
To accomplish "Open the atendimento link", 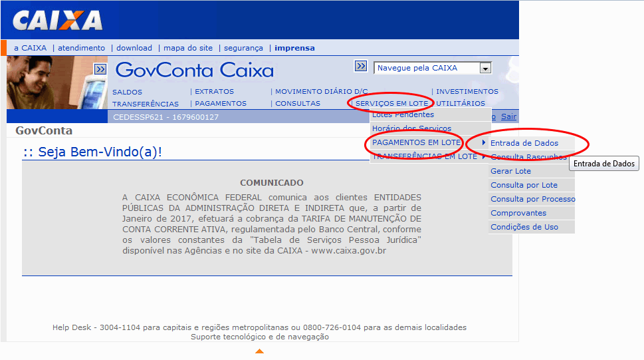I will click(81, 48).
